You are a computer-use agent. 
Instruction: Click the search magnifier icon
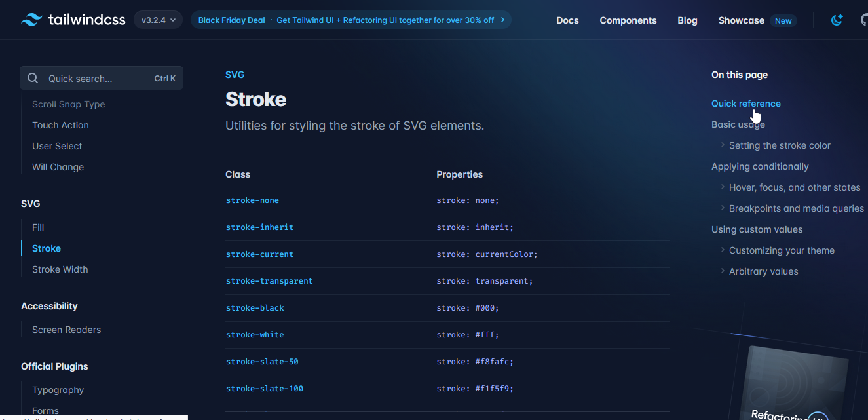point(33,79)
